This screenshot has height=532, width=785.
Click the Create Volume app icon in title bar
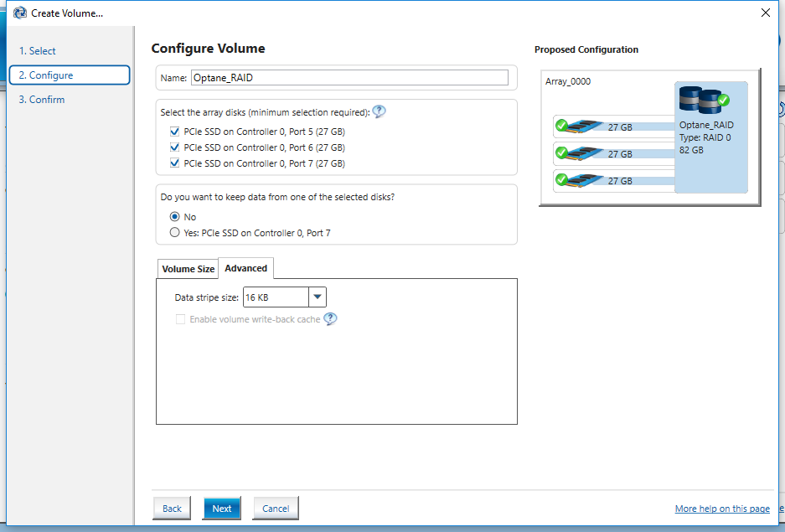[20, 13]
